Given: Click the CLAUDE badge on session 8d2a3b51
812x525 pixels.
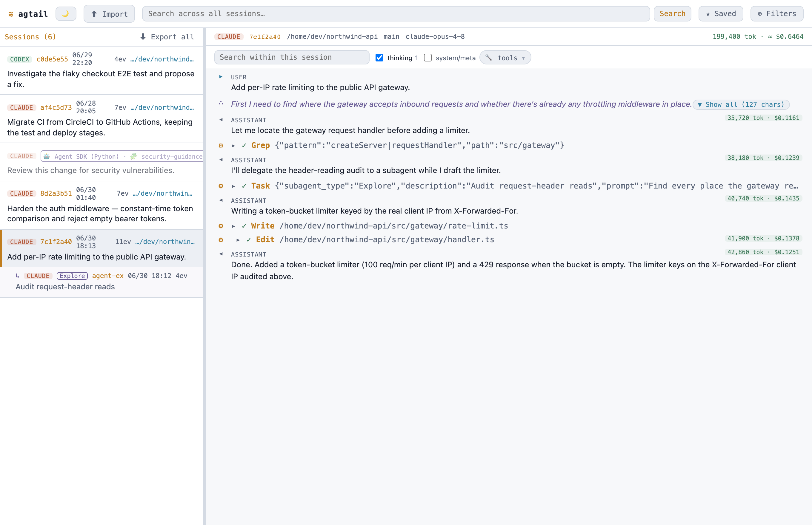Looking at the screenshot, I should 21,194.
